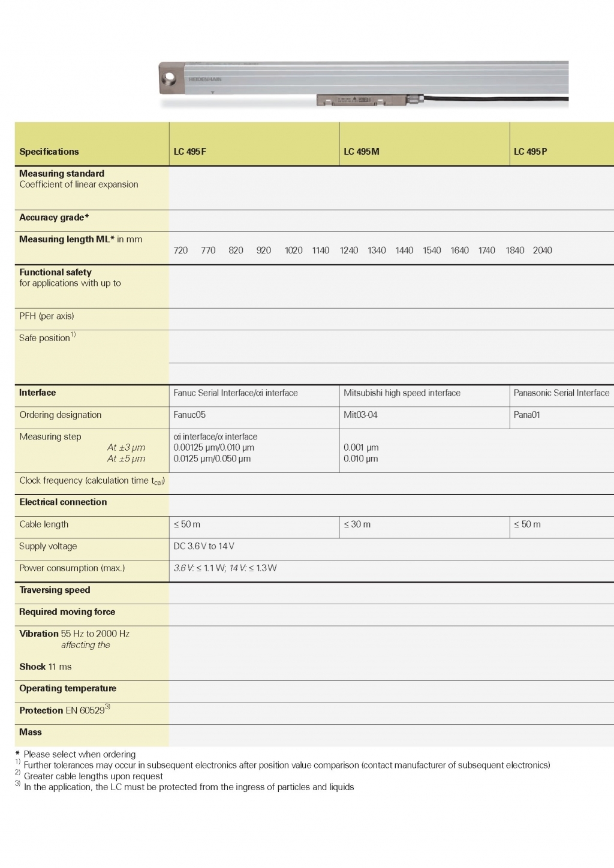Click measuring length value 1240
Image resolution: width=614 pixels, height=868 pixels.
pos(349,251)
